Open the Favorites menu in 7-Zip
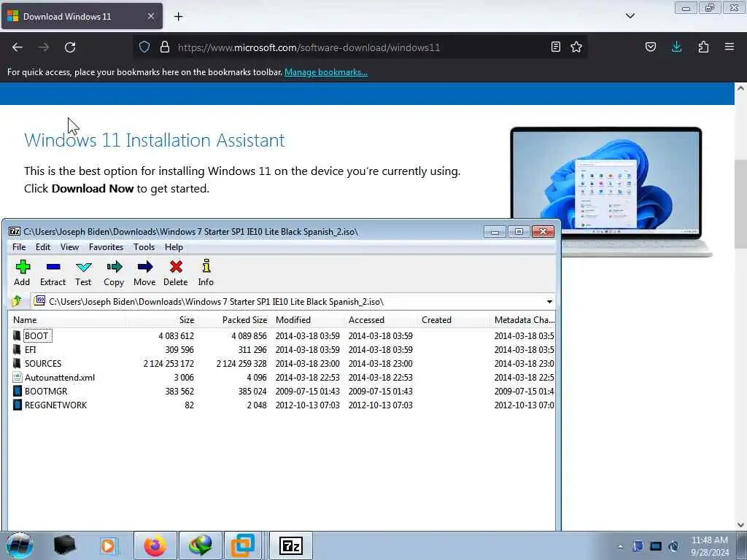 (x=106, y=246)
